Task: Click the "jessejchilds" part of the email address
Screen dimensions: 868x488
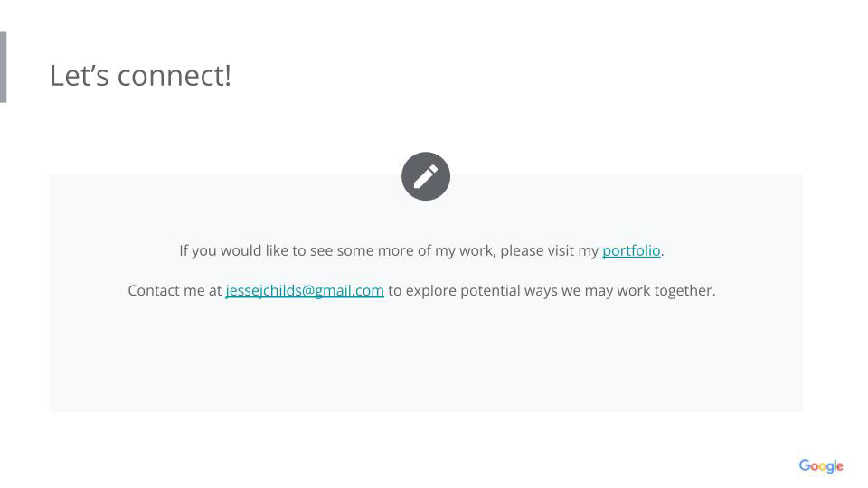Action: click(263, 290)
